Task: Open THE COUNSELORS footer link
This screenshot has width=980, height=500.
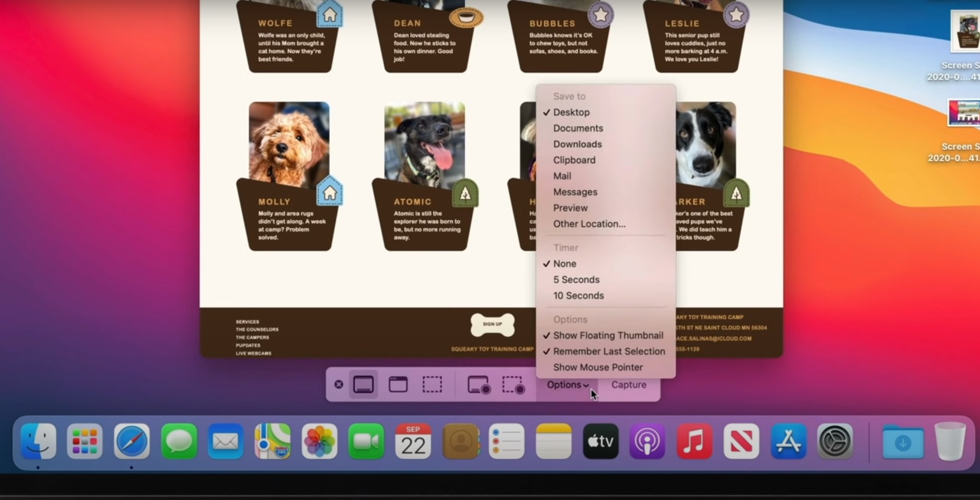Action: tap(257, 329)
